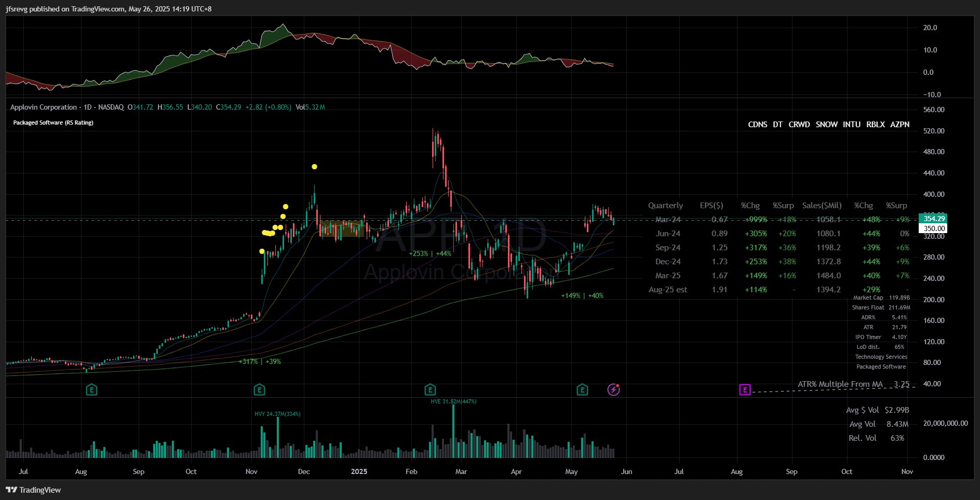Click the ATR 21.79 value
Image resolution: width=980 pixels, height=500 pixels.
(900, 328)
